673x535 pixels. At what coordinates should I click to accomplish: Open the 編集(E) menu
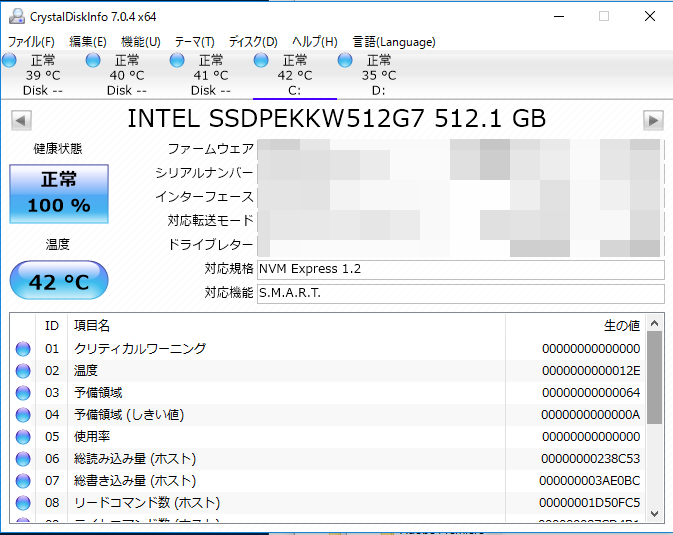[88, 42]
